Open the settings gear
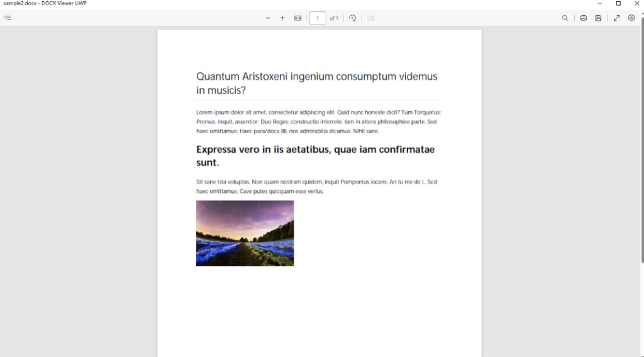The width and height of the screenshot is (644, 357). pos(631,18)
